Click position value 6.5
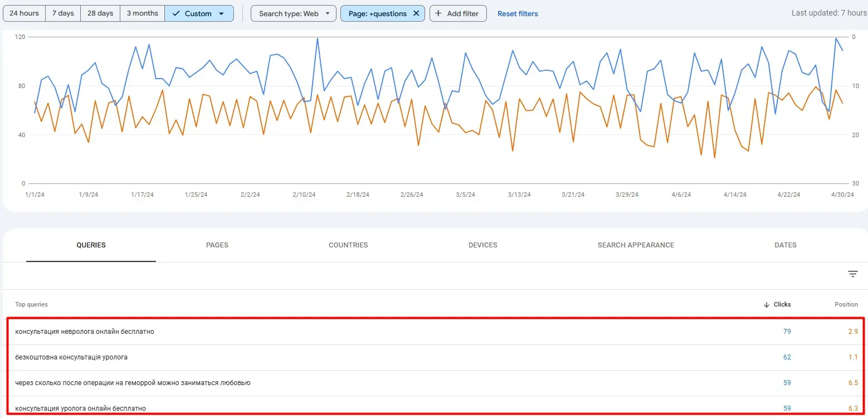This screenshot has width=868, height=418. click(853, 383)
